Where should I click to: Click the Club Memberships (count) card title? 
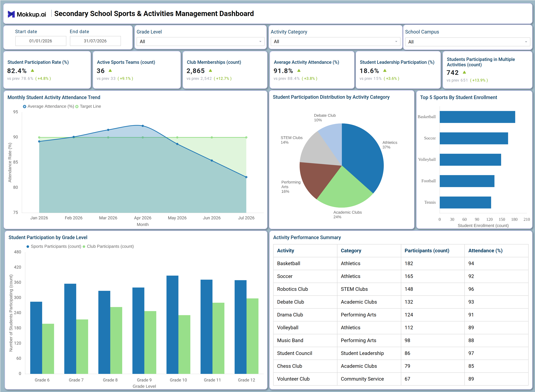tap(214, 62)
